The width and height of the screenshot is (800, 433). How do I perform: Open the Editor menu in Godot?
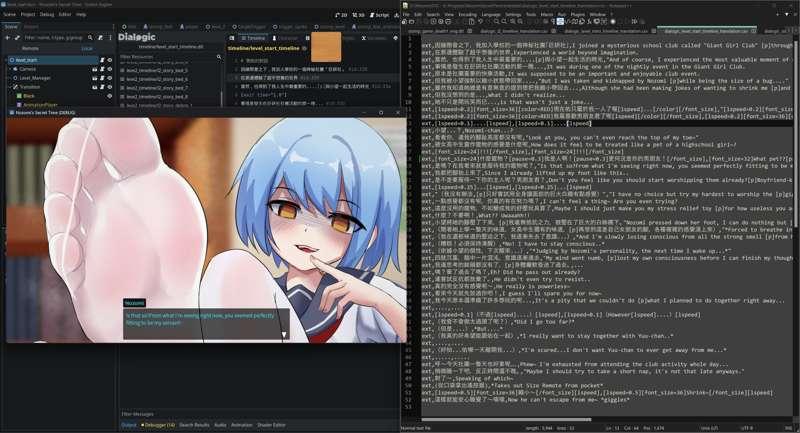pos(65,14)
